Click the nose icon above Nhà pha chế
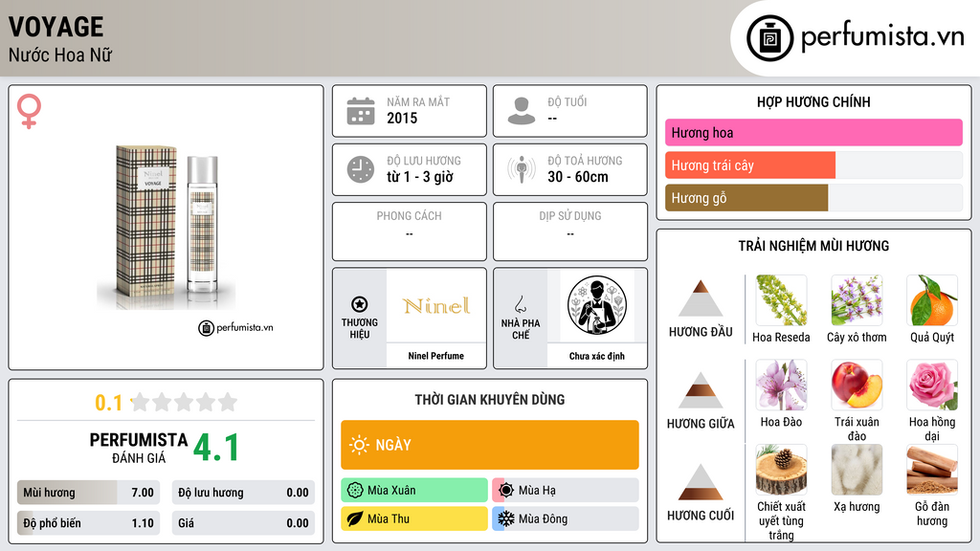Screen dimensions: 980x551 click(520, 304)
